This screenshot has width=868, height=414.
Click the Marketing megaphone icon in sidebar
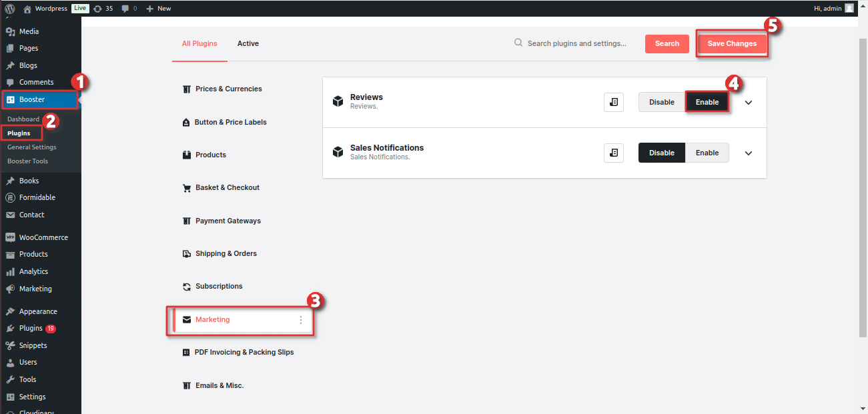[10, 289]
